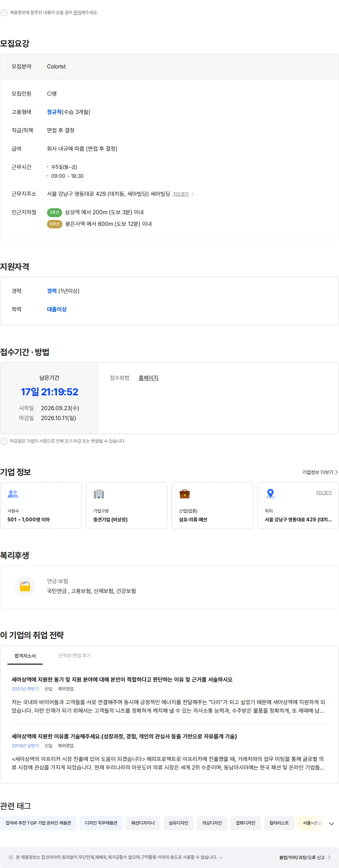Image resolution: width=339 pixels, height=868 pixels.
Task: Open essay titled 세아상역에 지원한 이유를 기술해주세요
Action: click(124, 736)
